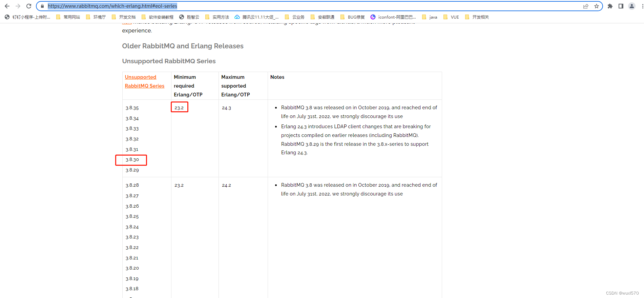The image size is (644, 298).
Task: Click version 3.8.30 in the table
Action: click(132, 160)
